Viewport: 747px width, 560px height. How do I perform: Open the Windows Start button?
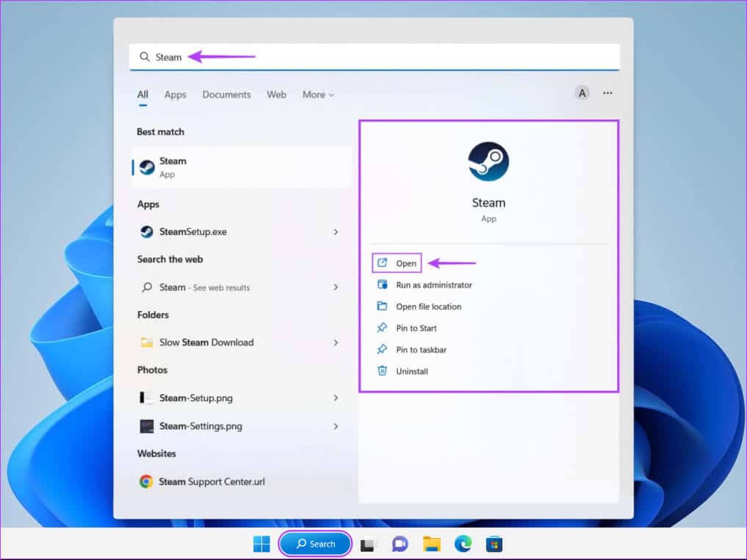click(x=261, y=544)
